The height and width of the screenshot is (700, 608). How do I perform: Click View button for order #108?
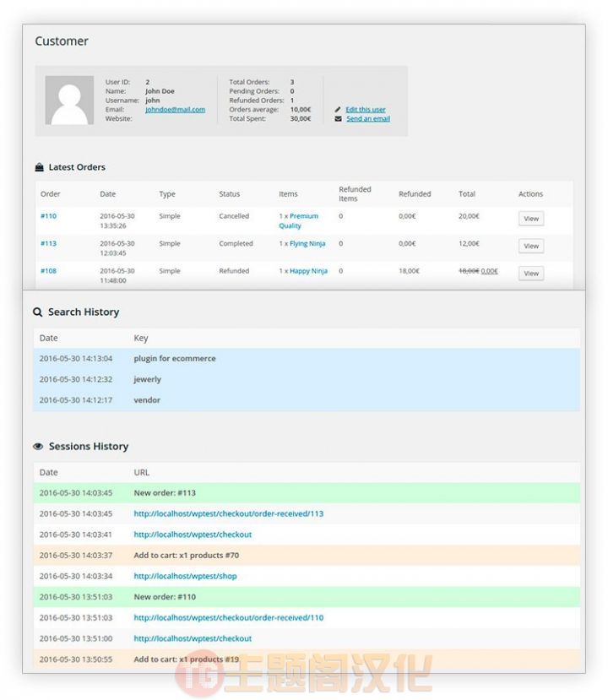pyautogui.click(x=531, y=274)
